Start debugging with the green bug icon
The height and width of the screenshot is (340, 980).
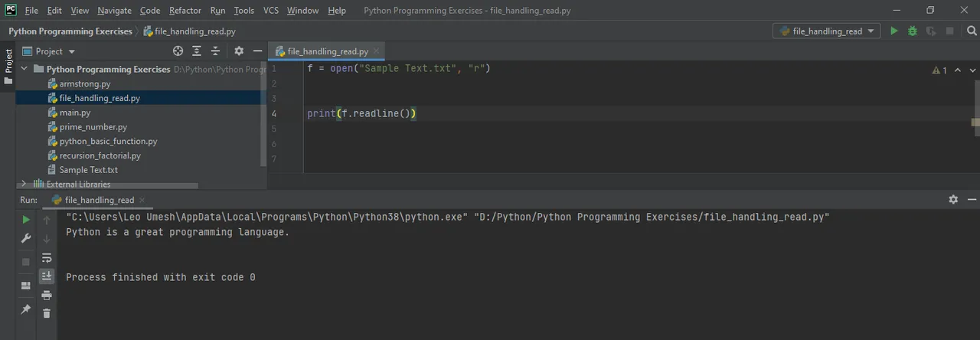pos(913,31)
